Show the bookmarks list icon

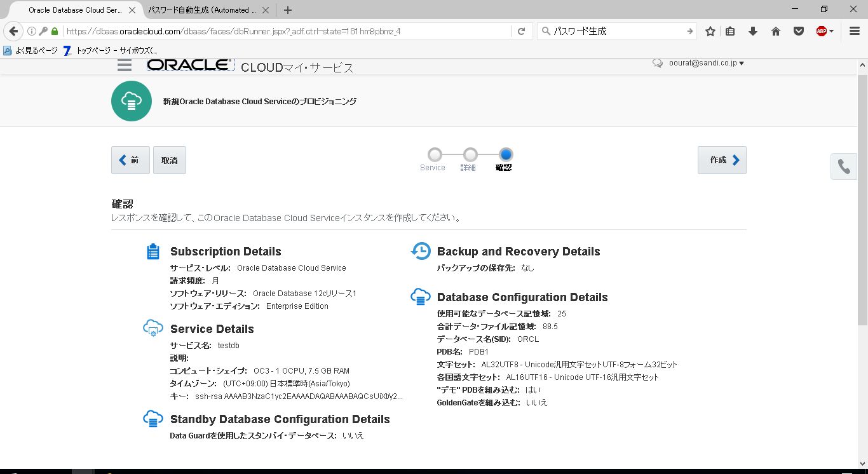point(730,31)
